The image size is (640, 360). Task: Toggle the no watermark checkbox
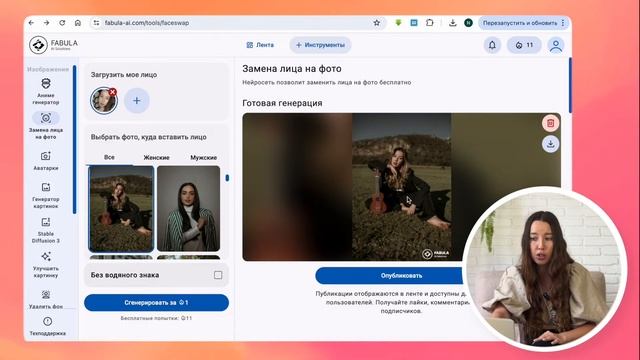pos(218,275)
